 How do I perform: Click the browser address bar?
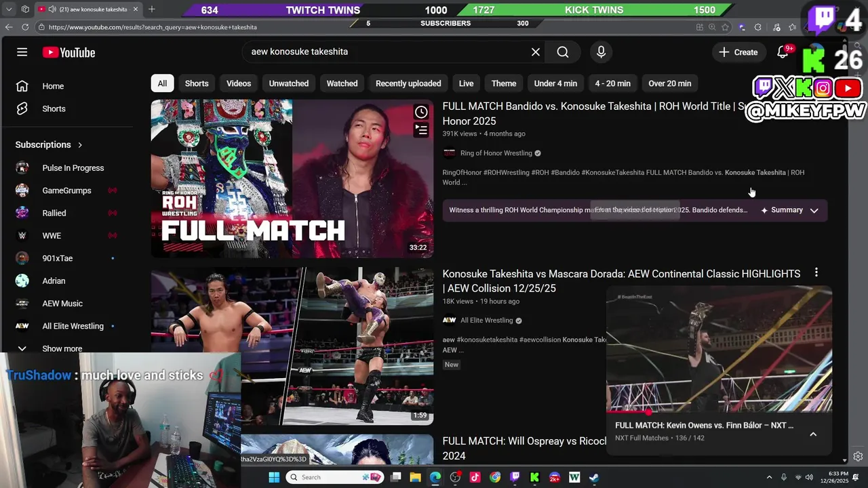click(x=366, y=27)
